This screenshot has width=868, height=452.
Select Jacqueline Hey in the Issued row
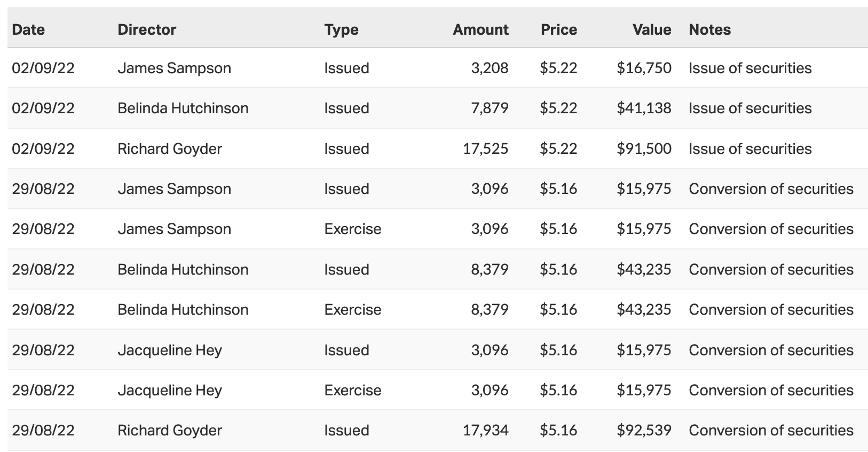[x=170, y=350]
